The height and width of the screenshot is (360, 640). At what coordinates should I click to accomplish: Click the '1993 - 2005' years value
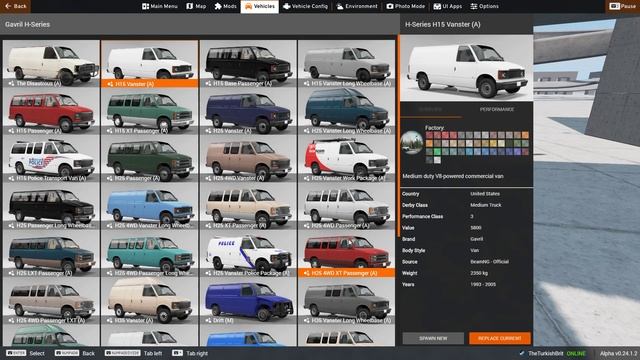483,284
